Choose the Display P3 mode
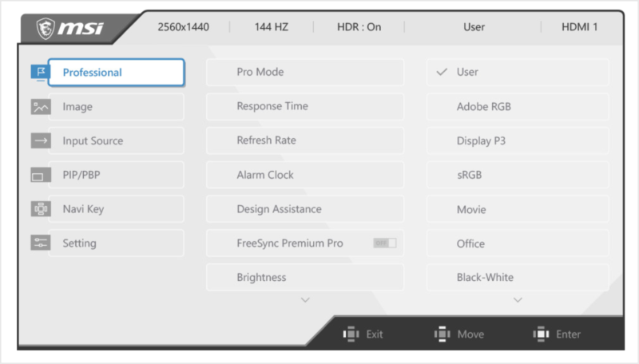 pyautogui.click(x=518, y=140)
